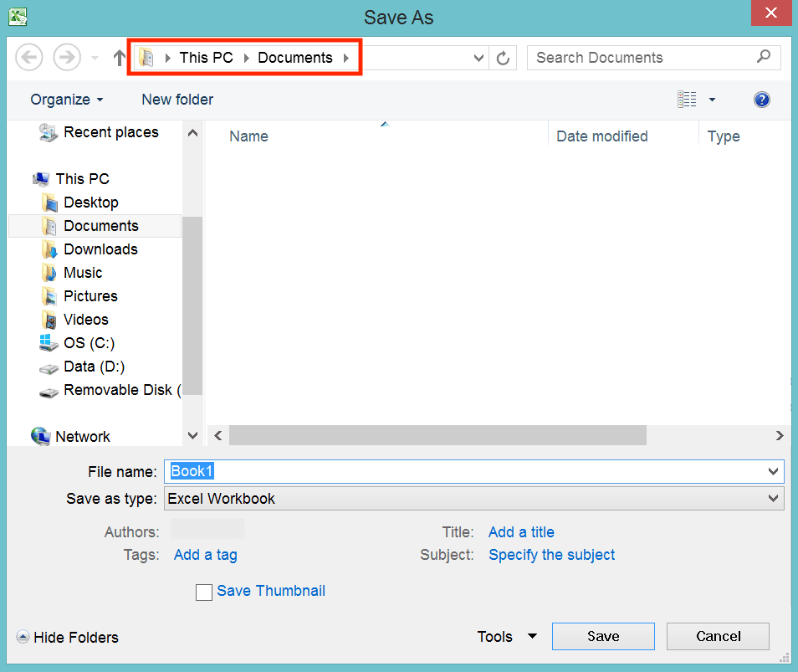Click the Desktop folder icon
The image size is (798, 672).
tap(49, 203)
